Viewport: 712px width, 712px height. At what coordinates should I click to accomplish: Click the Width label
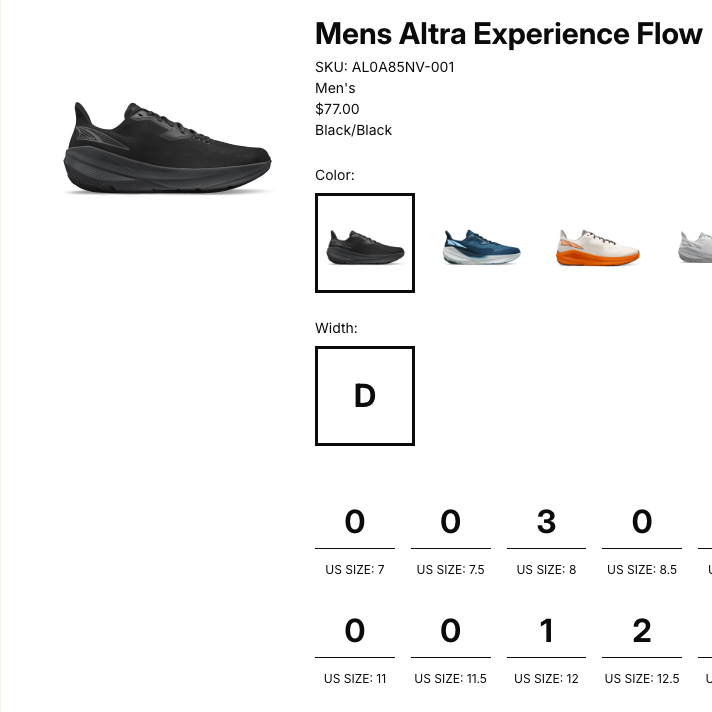coord(336,328)
